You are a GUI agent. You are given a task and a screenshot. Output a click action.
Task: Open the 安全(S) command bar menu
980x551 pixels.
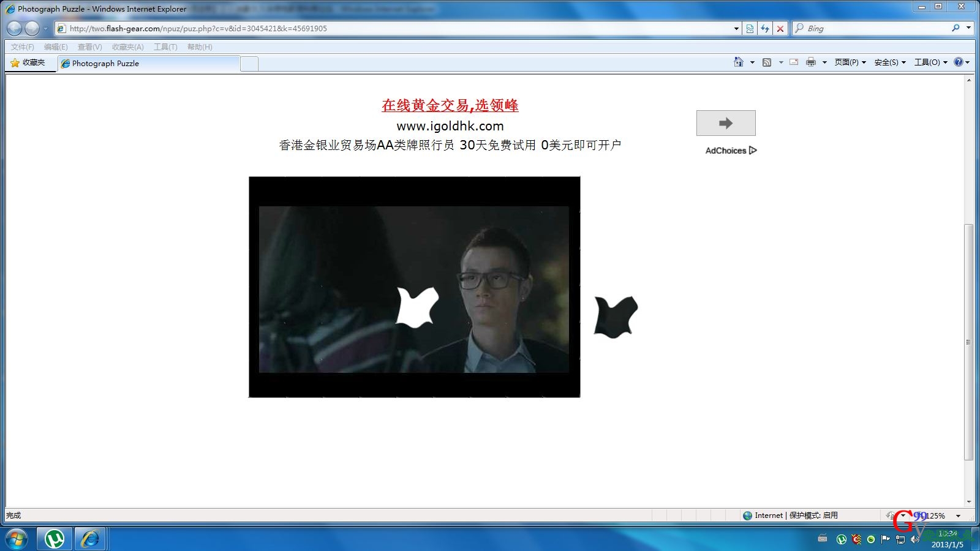click(890, 62)
